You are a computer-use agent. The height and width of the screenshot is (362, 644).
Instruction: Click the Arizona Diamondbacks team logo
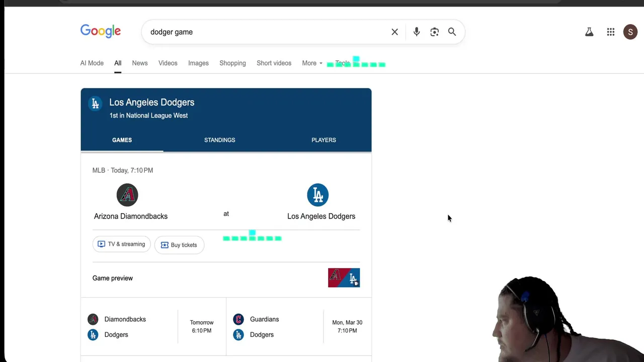click(x=127, y=195)
